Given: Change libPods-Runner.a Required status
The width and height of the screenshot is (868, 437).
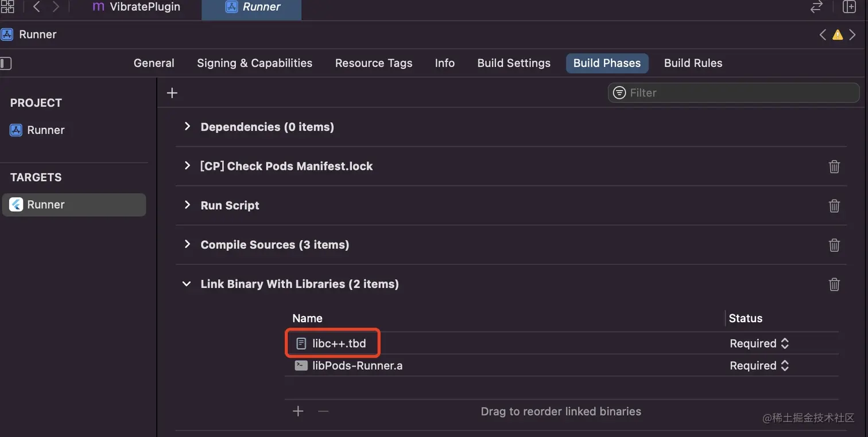Looking at the screenshot, I should coord(759,365).
